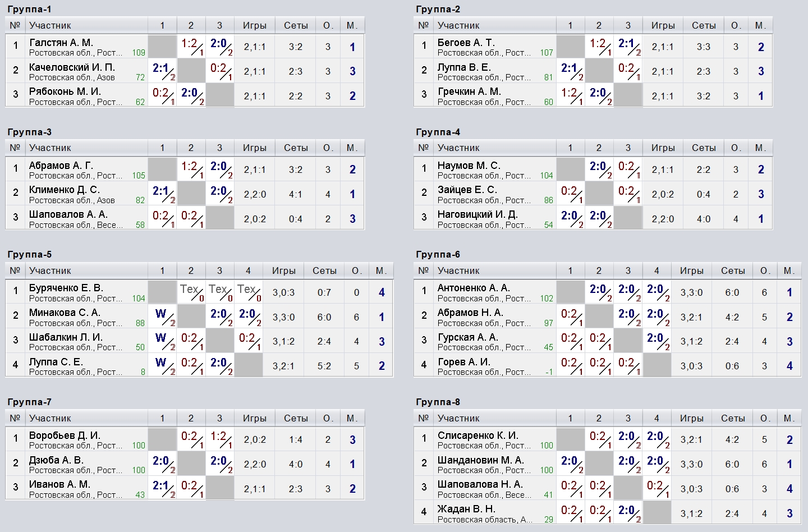Image resolution: width=808 pixels, height=532 pixels.
Task: Open Антоненко А. А. in Group 6
Action: (x=474, y=288)
